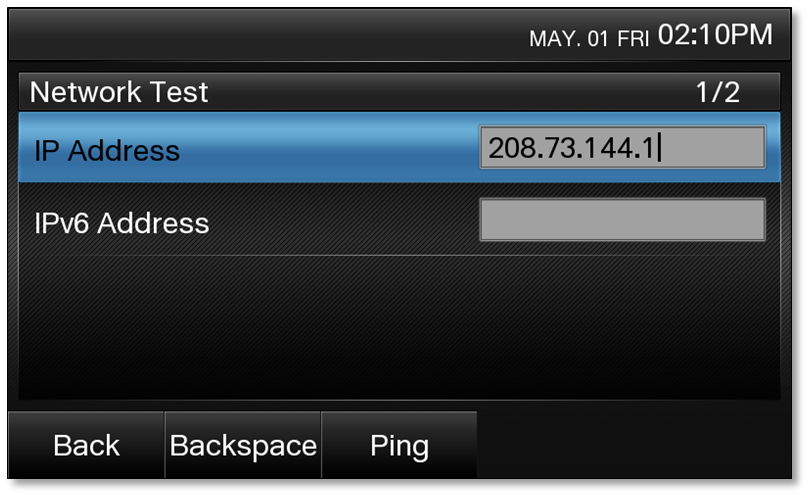
Task: Click the highlighted blue row between label and field
Action: tap(330, 150)
